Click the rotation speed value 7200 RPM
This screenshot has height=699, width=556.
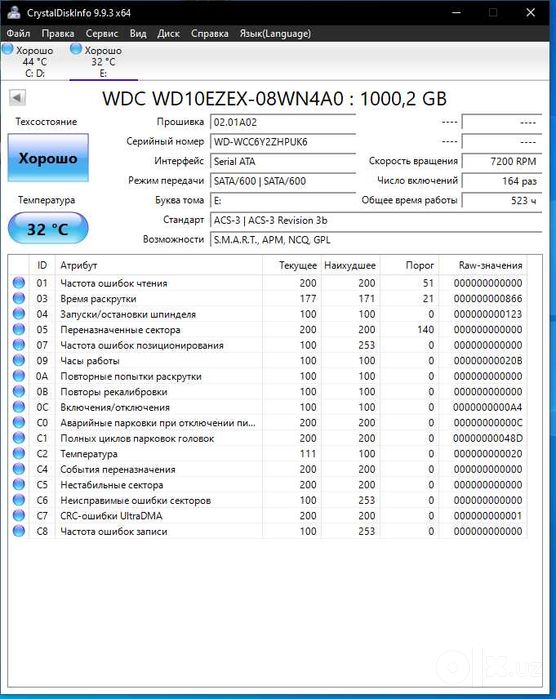pos(502,161)
